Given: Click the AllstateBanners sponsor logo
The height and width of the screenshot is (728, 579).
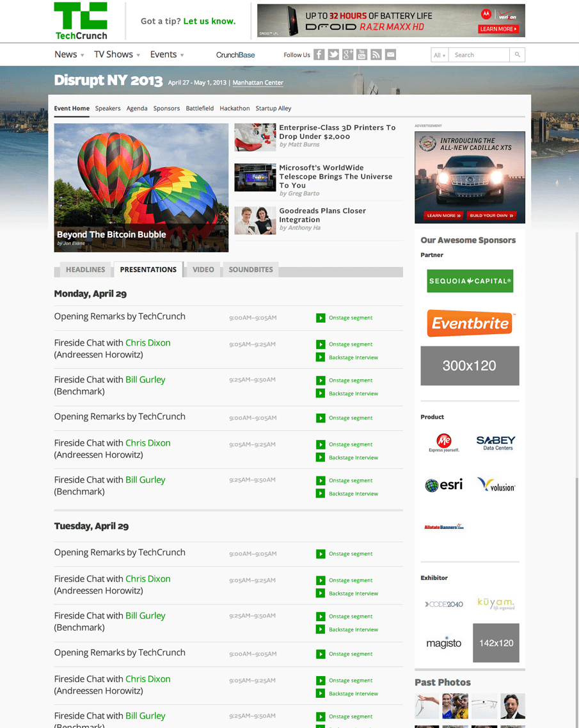Looking at the screenshot, I should point(444,527).
